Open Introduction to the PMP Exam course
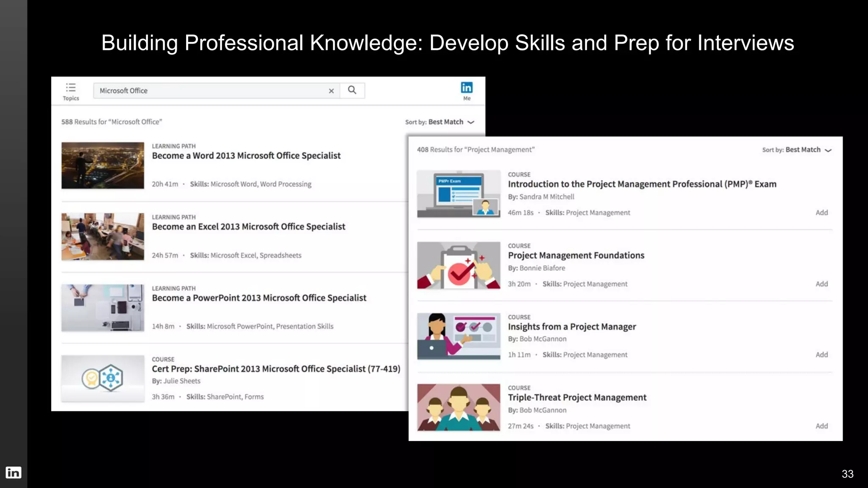868x488 pixels. point(642,184)
